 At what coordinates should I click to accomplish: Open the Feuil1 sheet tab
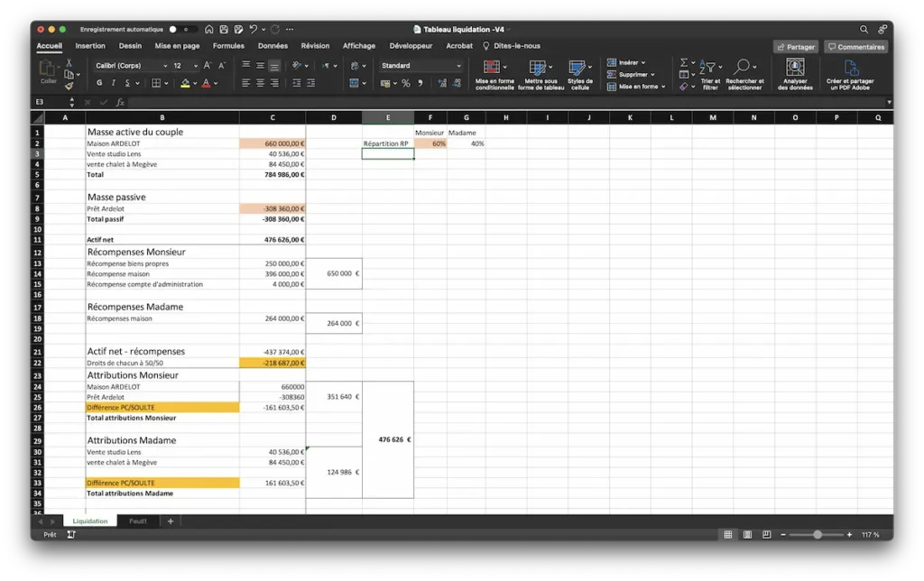pos(138,521)
